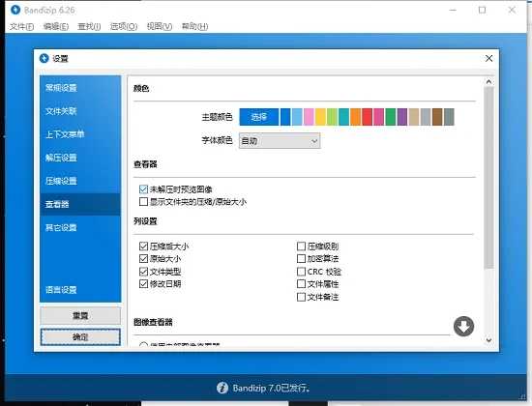Screen dimensions: 532x406
Task: Open the 文件(F) menu
Action: point(21,26)
